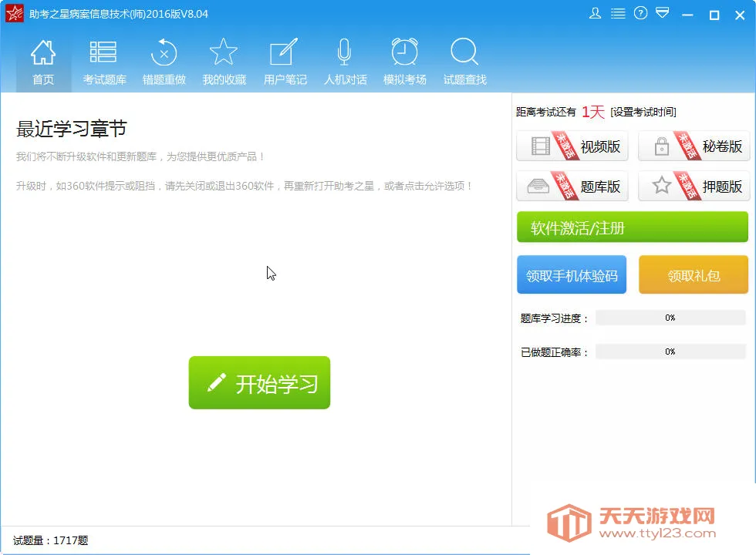
Task: Open the 考试题库 question bank
Action: click(x=103, y=62)
